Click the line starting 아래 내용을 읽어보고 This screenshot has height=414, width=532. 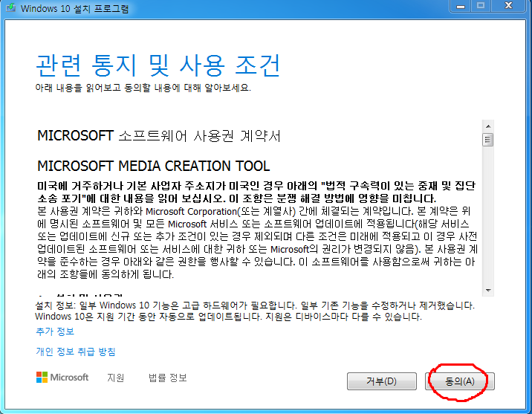click(143, 88)
